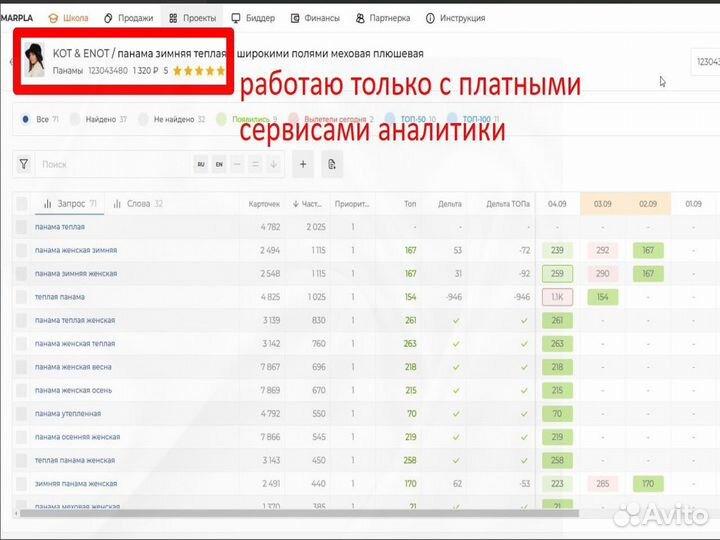Click the Панамы category label

click(68, 71)
